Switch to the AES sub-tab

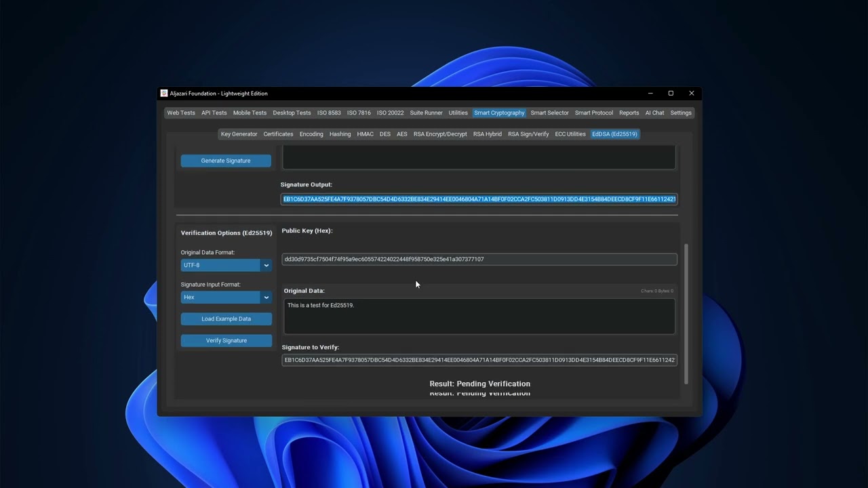coord(402,134)
